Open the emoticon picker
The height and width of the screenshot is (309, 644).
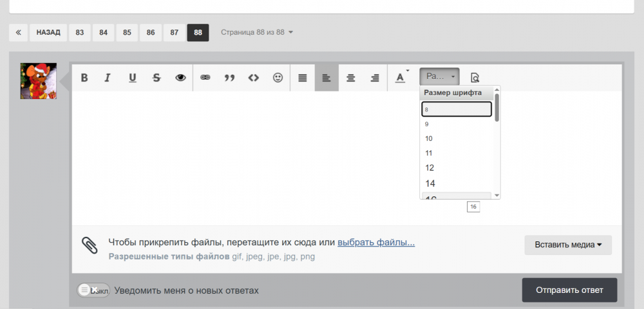point(278,77)
